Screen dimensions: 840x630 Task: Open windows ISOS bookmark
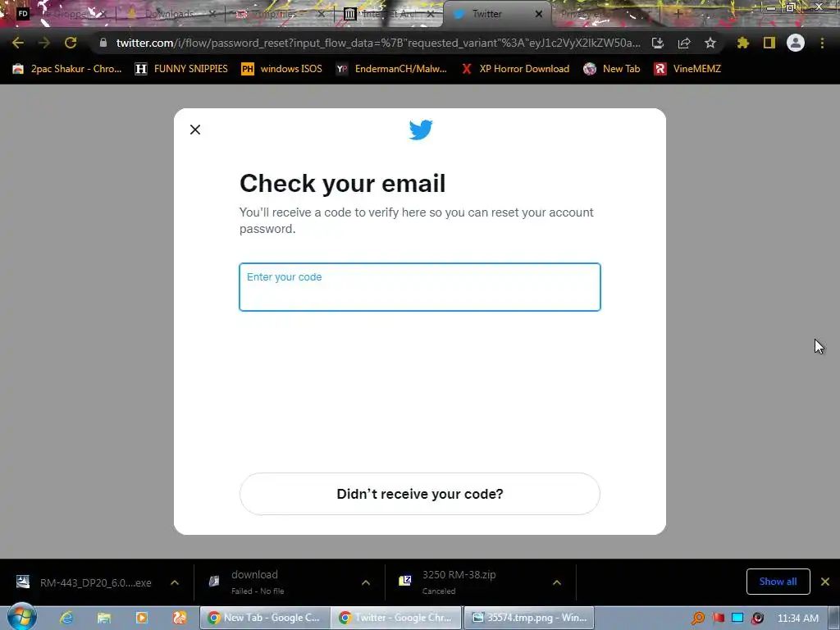pos(281,69)
